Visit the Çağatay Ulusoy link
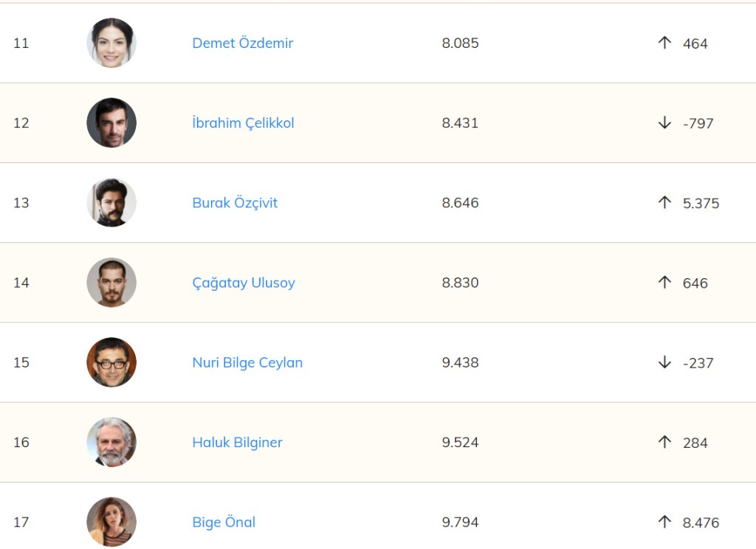This screenshot has height=549, width=756. click(x=244, y=283)
